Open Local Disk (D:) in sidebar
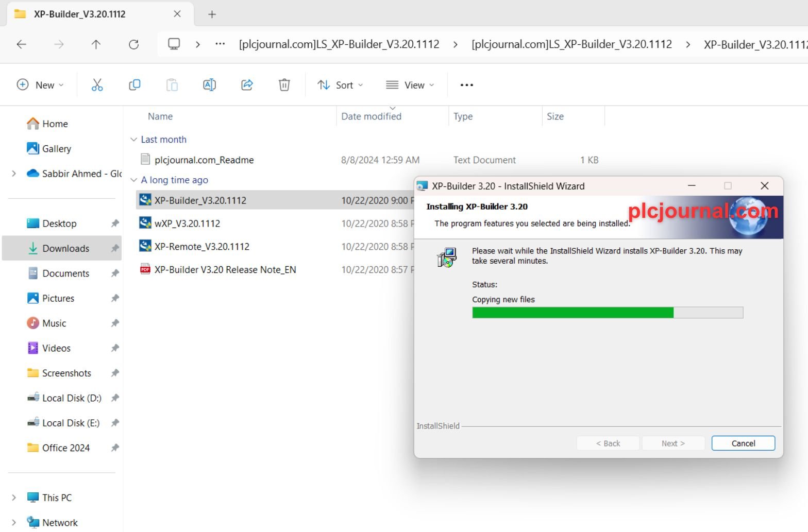The width and height of the screenshot is (808, 532). (64, 398)
